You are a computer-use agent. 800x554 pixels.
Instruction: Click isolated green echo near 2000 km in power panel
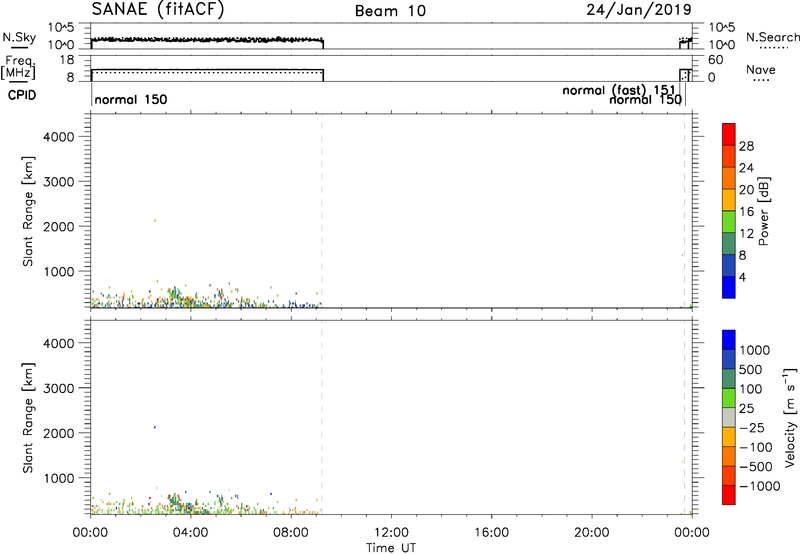pyautogui.click(x=155, y=220)
